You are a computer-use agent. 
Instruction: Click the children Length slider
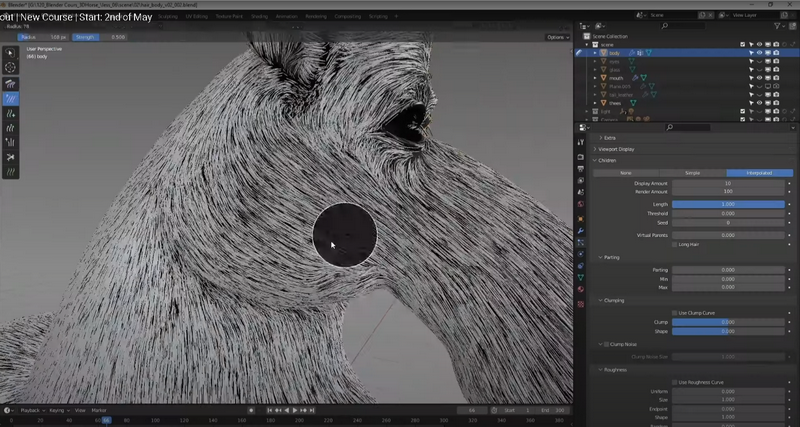[728, 204]
